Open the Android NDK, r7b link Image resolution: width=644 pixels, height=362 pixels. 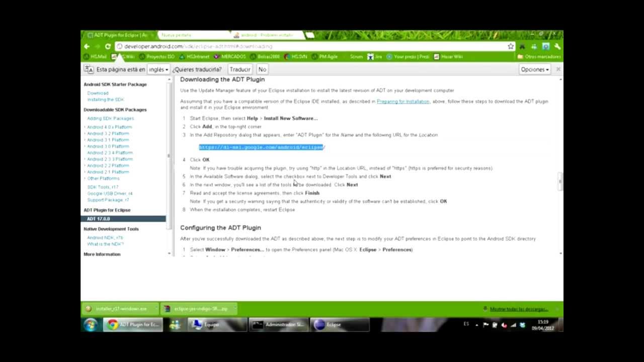pos(105,238)
